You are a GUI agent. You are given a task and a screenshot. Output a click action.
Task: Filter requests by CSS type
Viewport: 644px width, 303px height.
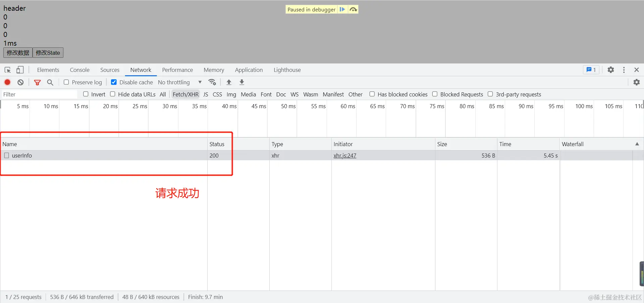pyautogui.click(x=217, y=94)
